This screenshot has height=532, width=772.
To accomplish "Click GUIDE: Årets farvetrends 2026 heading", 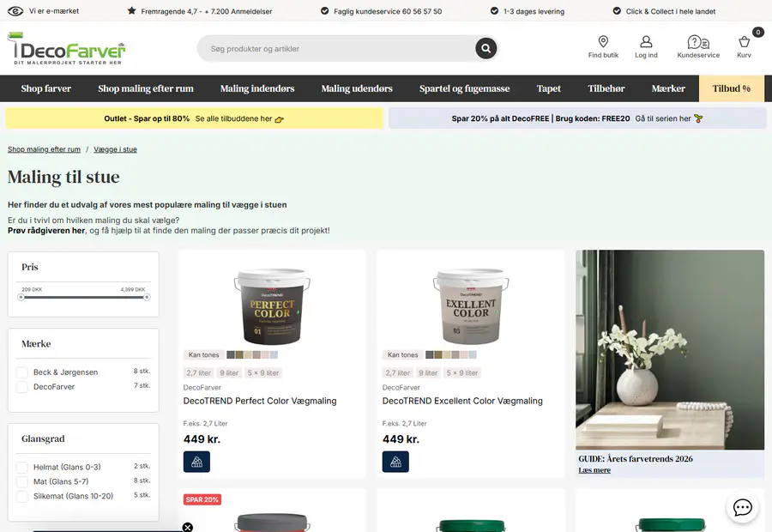I will click(635, 458).
